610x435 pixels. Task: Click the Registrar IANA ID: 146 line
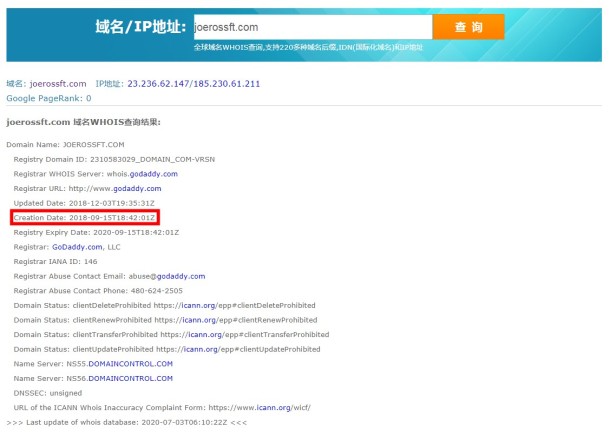click(x=55, y=261)
